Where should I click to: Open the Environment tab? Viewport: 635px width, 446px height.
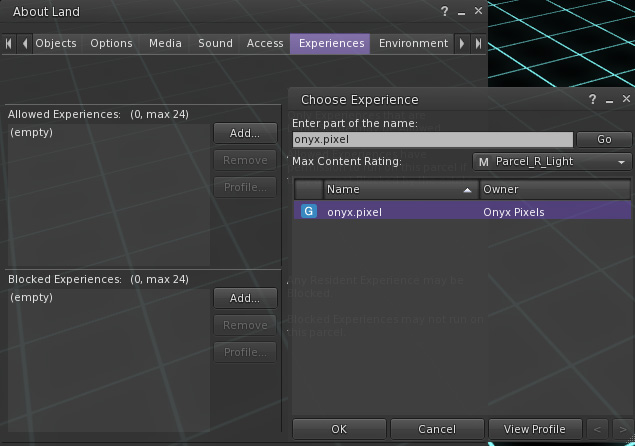click(413, 43)
